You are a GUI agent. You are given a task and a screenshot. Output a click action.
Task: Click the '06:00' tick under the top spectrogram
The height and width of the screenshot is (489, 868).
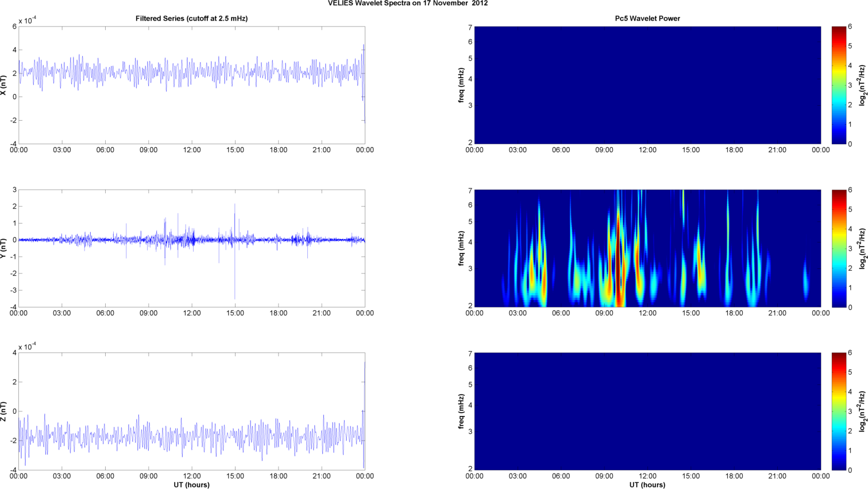[x=561, y=150]
